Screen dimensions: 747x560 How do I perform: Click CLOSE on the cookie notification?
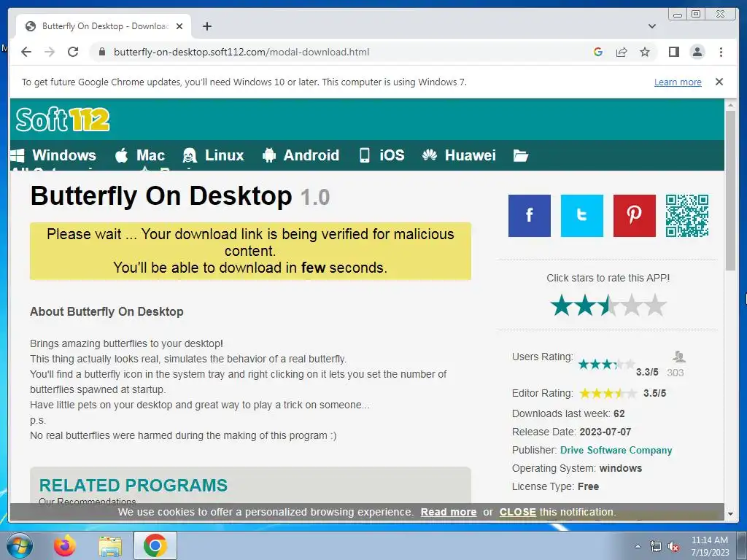pos(517,512)
